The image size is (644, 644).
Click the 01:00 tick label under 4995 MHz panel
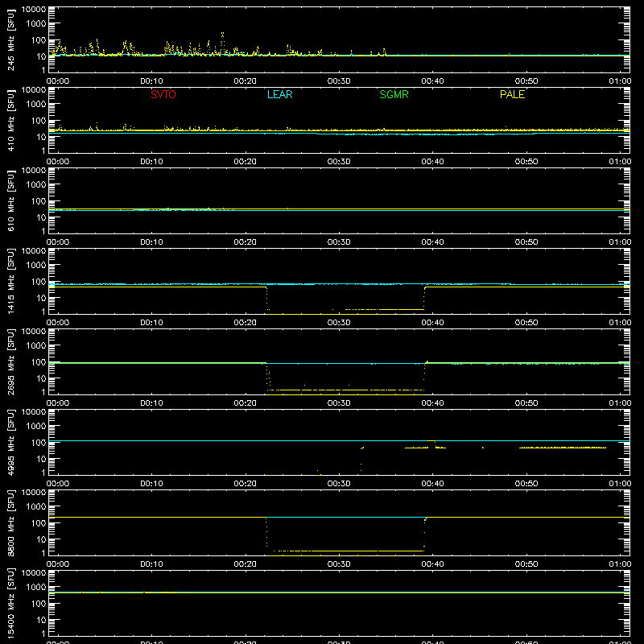point(620,484)
